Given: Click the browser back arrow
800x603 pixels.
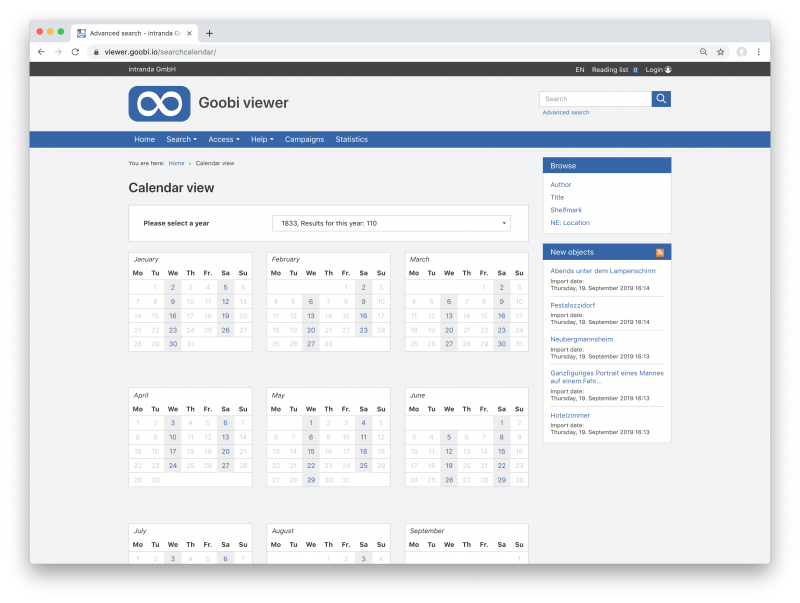Looking at the screenshot, I should point(40,51).
